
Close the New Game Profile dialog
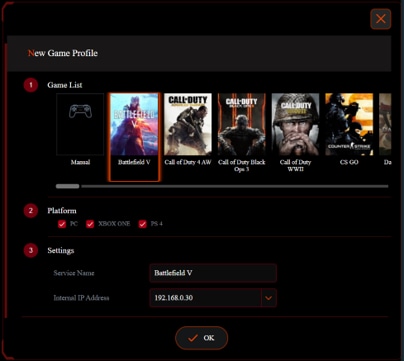click(x=381, y=19)
